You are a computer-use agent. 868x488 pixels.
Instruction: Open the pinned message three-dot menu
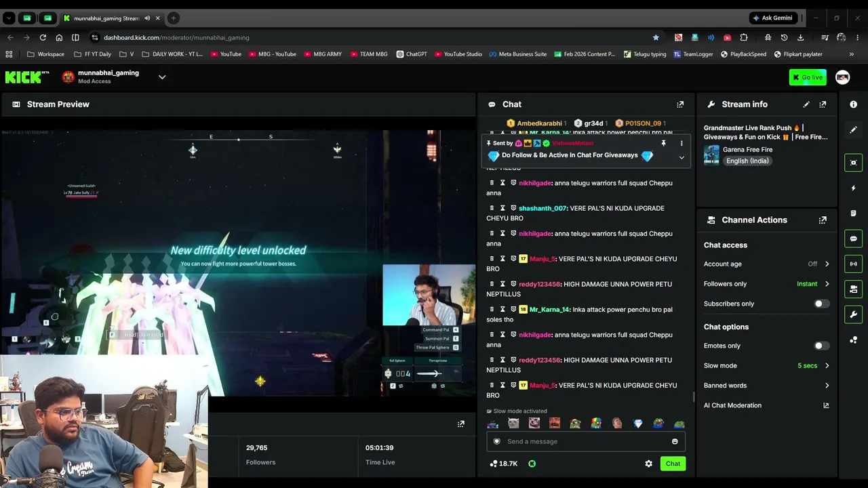[x=682, y=144]
